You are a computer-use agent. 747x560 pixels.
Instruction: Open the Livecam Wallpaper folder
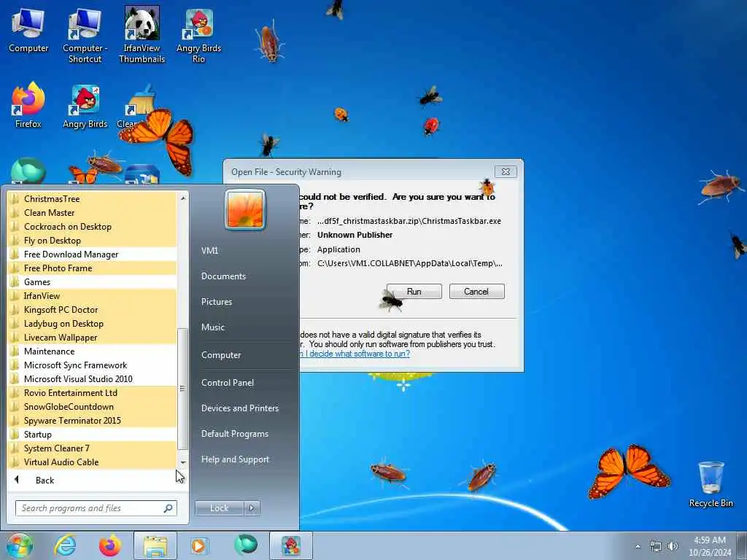pyautogui.click(x=93, y=337)
